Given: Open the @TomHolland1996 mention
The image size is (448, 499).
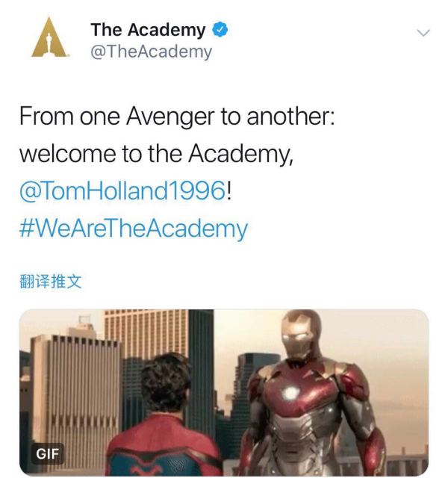Looking at the screenshot, I should pyautogui.click(x=122, y=190).
